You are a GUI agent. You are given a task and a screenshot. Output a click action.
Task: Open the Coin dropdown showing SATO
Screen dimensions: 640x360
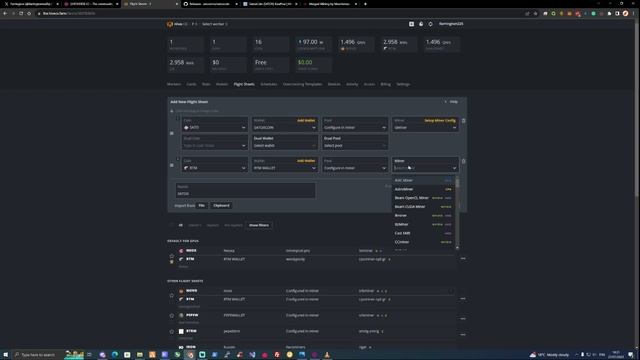pyautogui.click(x=215, y=124)
